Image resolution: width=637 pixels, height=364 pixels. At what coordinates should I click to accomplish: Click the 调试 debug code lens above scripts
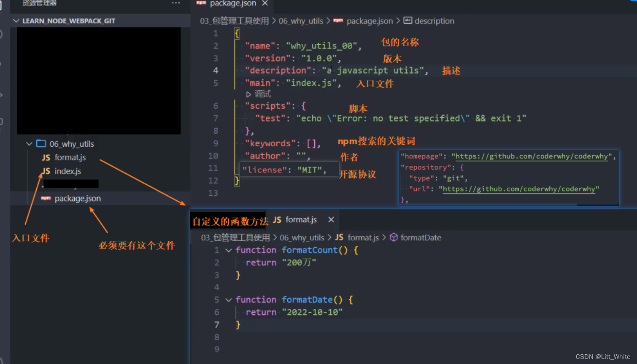[x=262, y=94]
